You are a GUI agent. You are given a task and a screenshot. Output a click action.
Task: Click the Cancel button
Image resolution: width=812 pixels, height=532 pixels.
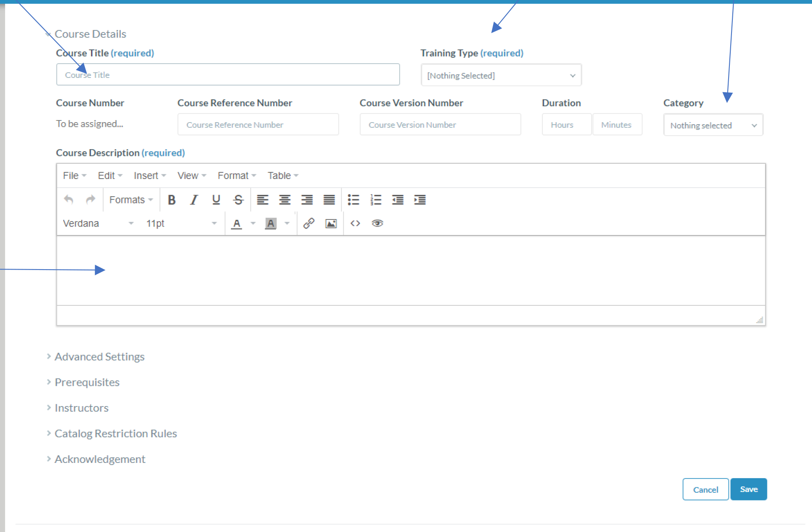click(x=705, y=489)
